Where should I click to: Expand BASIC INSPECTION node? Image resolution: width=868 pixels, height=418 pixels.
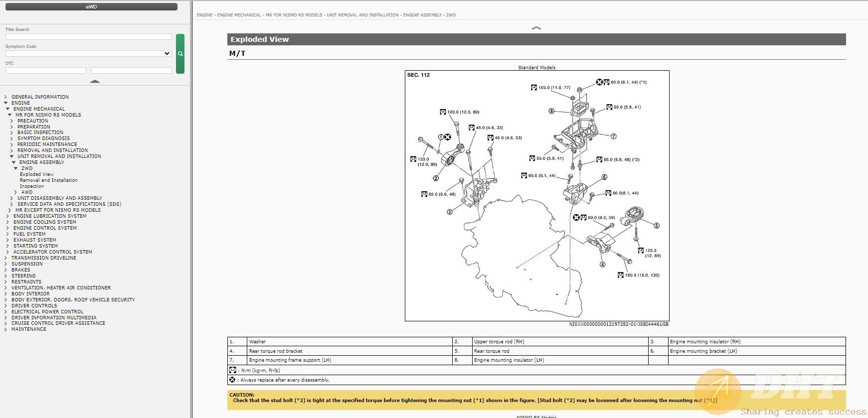[x=11, y=133]
